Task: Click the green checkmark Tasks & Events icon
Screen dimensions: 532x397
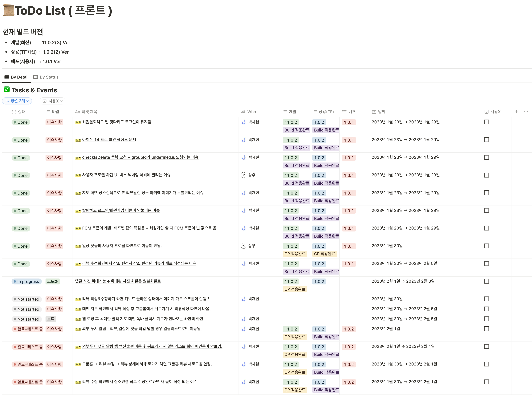Action: pyautogui.click(x=7, y=90)
